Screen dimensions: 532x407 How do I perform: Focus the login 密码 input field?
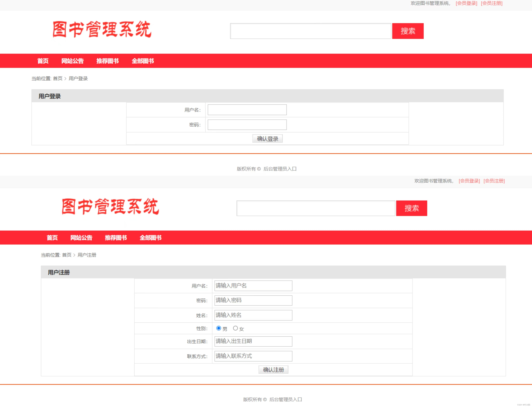click(x=247, y=125)
